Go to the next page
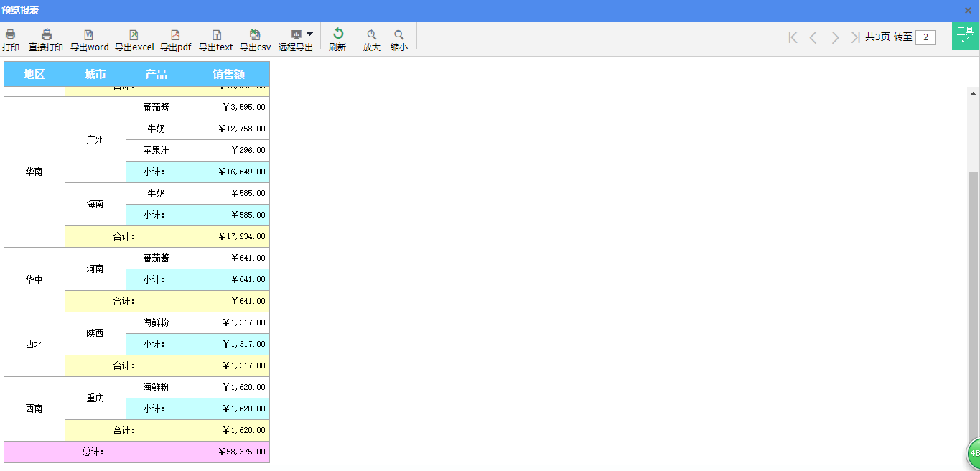 (x=835, y=37)
